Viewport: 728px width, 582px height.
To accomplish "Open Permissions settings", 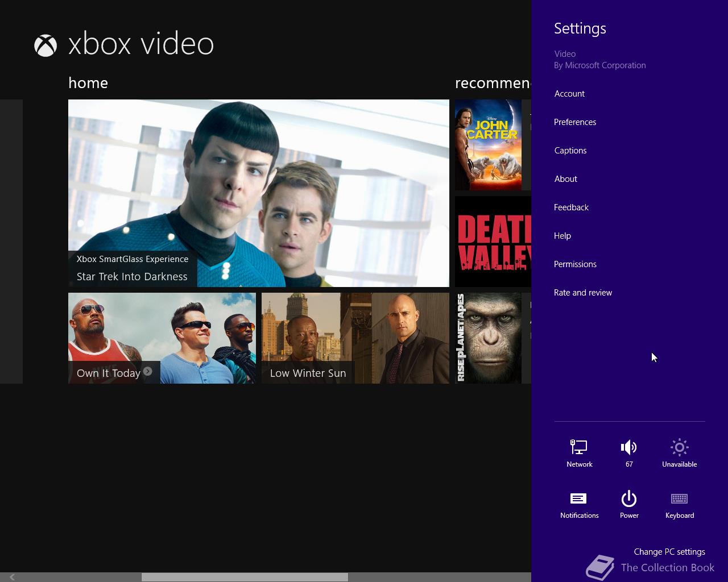I will 575,264.
